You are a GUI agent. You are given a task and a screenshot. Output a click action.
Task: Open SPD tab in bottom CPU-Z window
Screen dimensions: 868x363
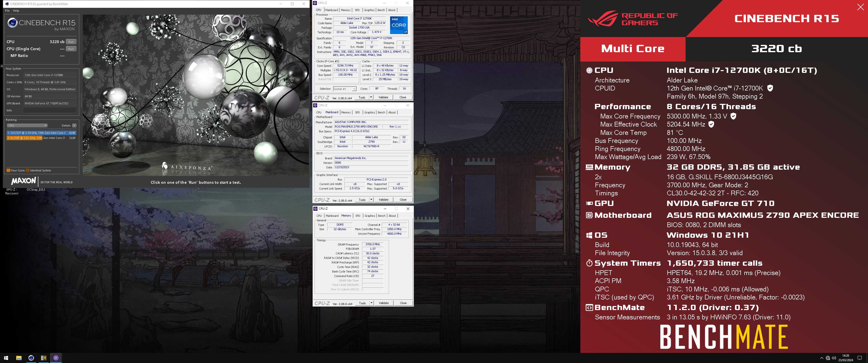pyautogui.click(x=358, y=216)
